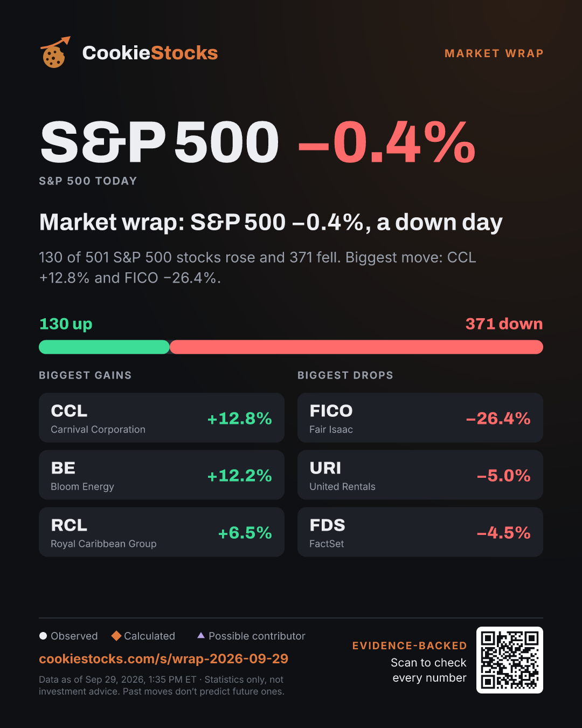Click the white Observed circle legend icon
582x728 pixels.
coord(43,636)
